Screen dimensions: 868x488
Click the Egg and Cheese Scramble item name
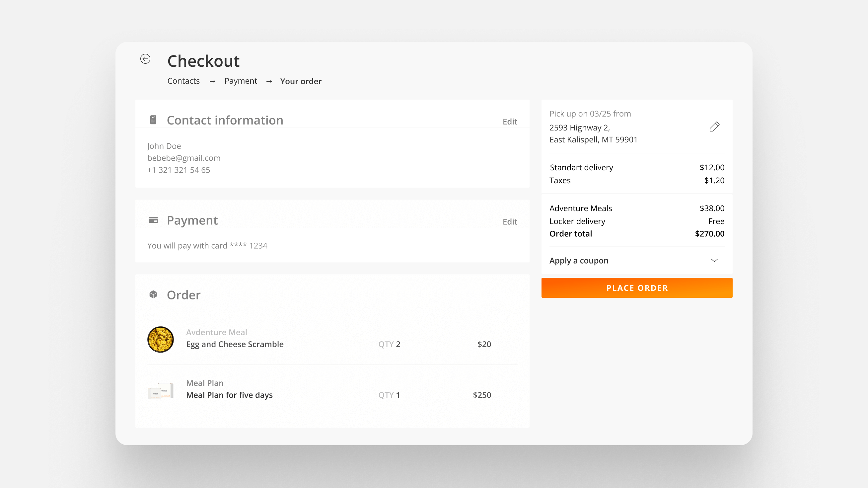tap(235, 344)
